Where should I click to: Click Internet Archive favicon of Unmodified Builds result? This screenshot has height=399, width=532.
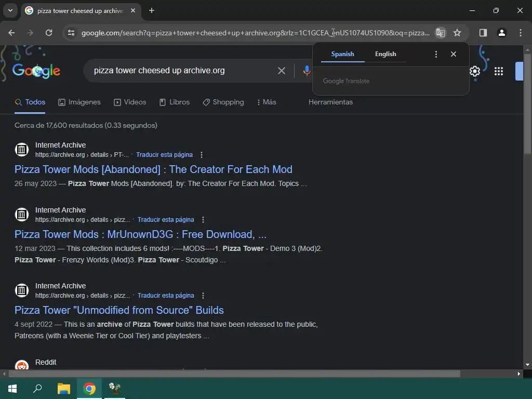pos(22,290)
